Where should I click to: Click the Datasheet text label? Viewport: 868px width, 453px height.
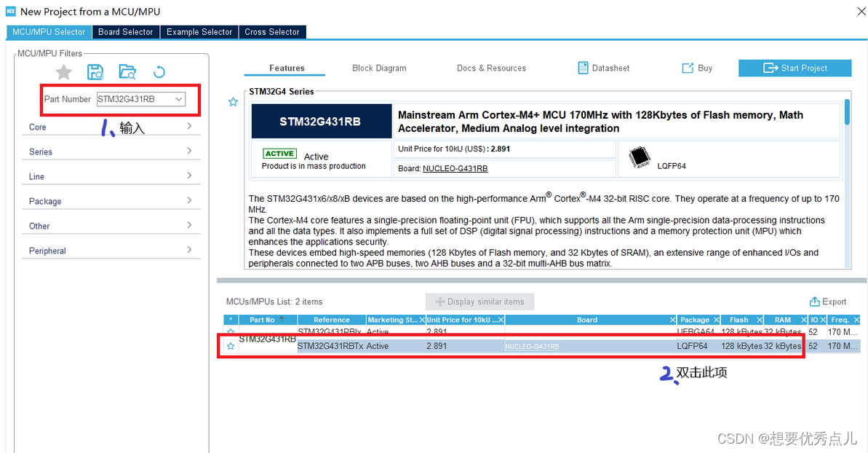coord(610,68)
